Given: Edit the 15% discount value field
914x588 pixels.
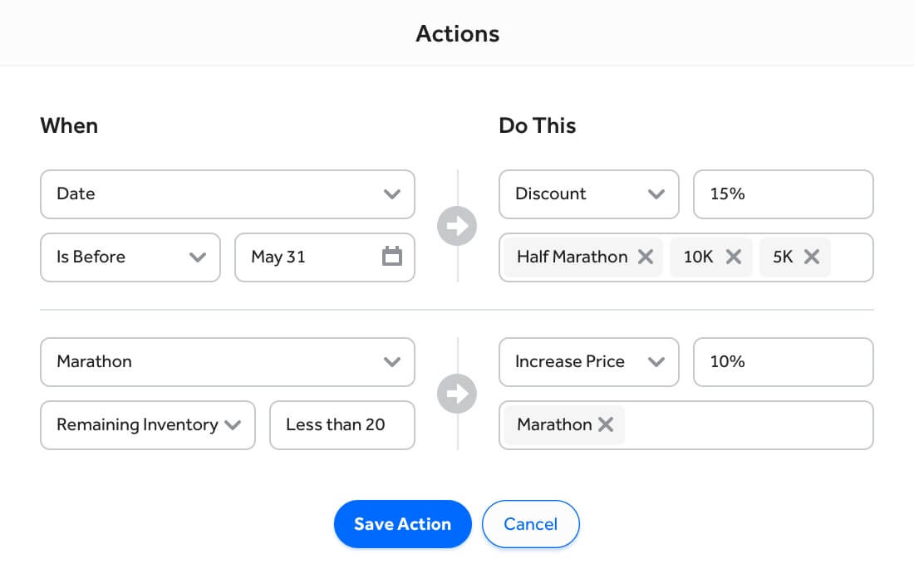Looking at the screenshot, I should click(x=782, y=194).
